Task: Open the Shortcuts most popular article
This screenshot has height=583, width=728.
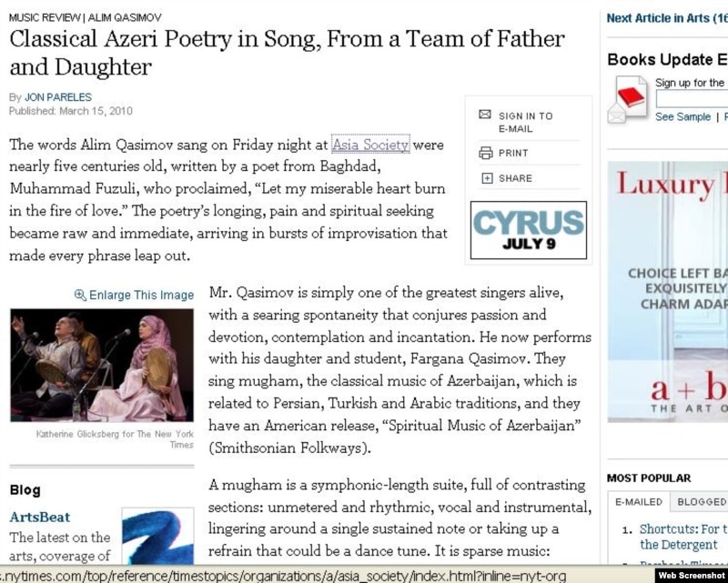Action: pos(682,528)
